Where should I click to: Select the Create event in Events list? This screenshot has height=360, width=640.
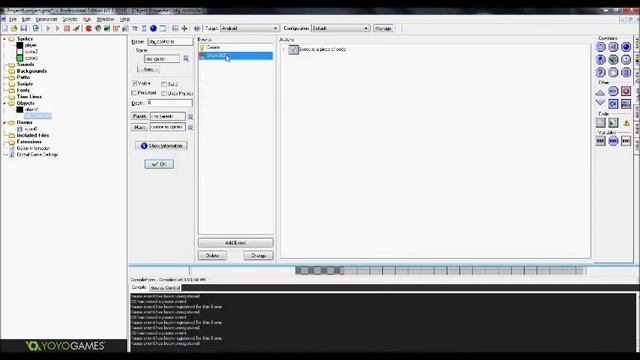[236, 47]
